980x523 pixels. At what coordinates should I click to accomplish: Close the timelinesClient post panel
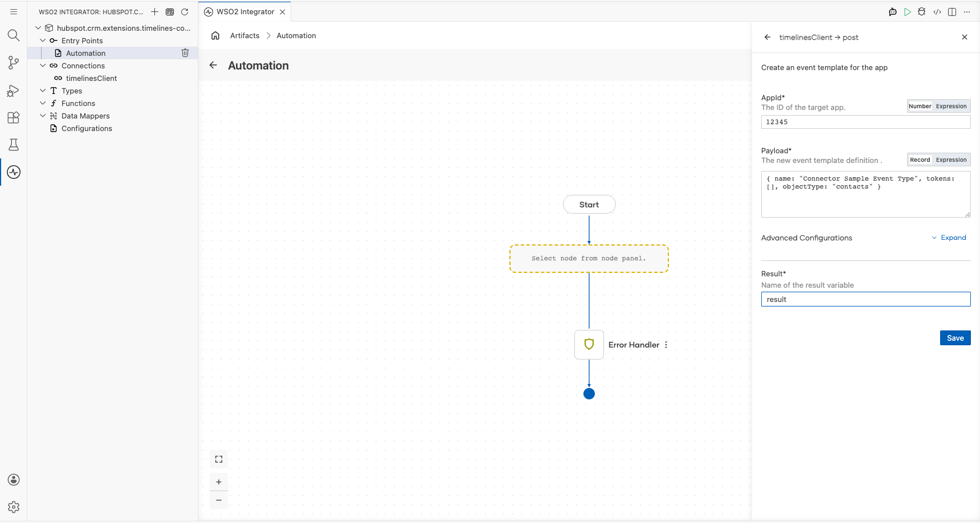965,37
